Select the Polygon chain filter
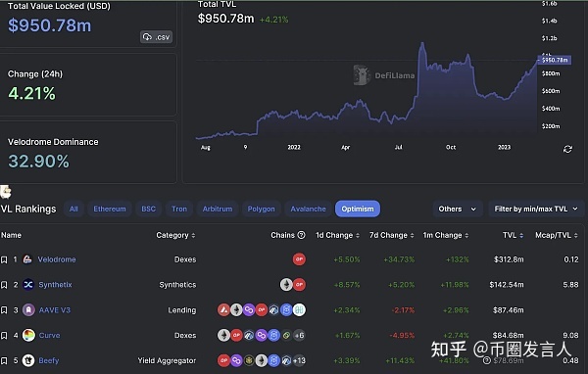 pos(261,209)
